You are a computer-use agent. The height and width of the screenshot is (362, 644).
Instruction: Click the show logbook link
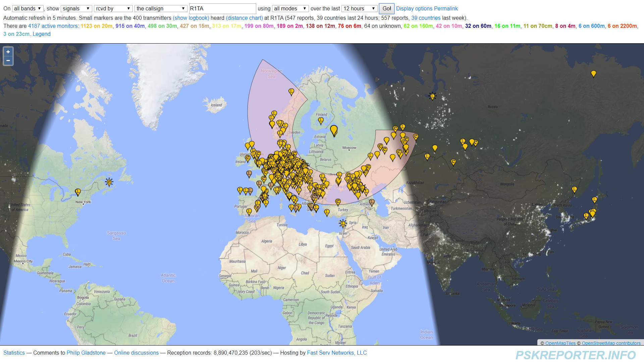click(191, 18)
